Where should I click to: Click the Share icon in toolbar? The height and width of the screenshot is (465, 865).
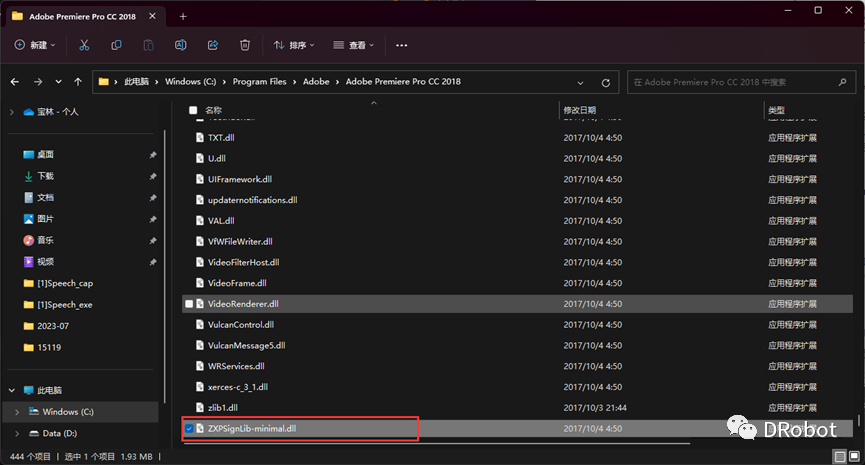click(213, 45)
